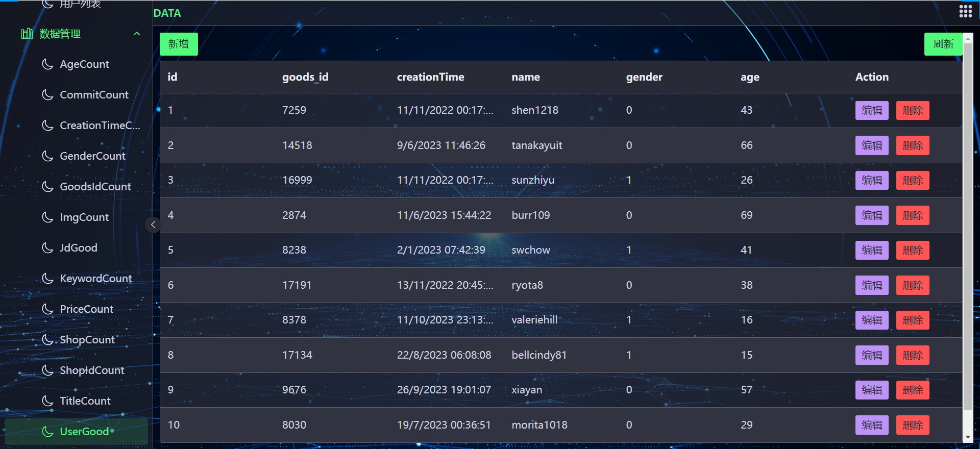Click the TitleCount moon icon
This screenshot has width=980, height=449.
point(47,401)
